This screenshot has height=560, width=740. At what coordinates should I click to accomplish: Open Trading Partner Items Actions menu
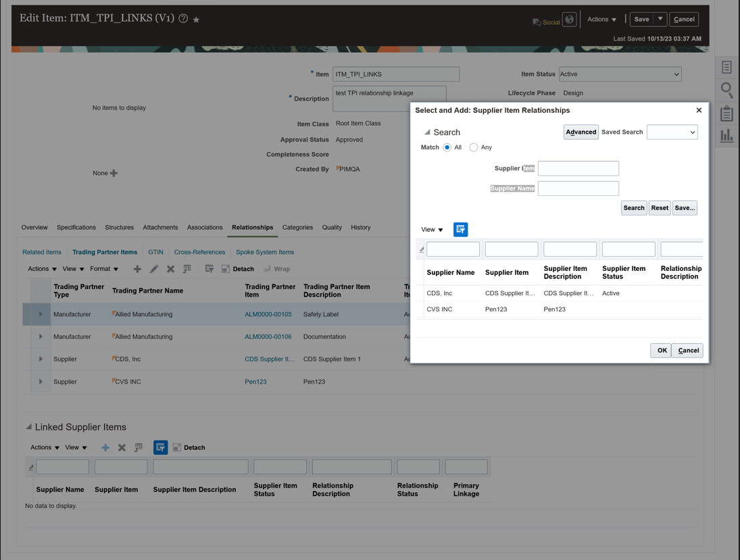[42, 269]
